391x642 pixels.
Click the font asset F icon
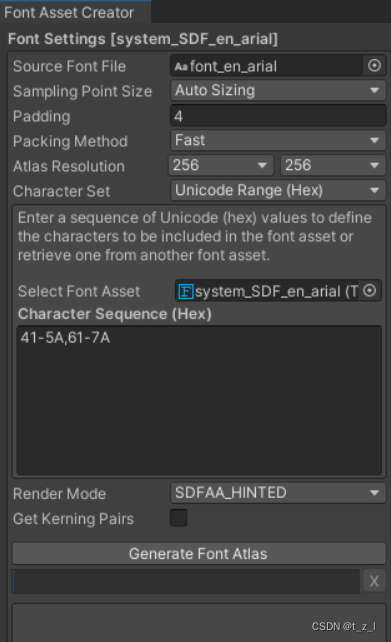[186, 291]
